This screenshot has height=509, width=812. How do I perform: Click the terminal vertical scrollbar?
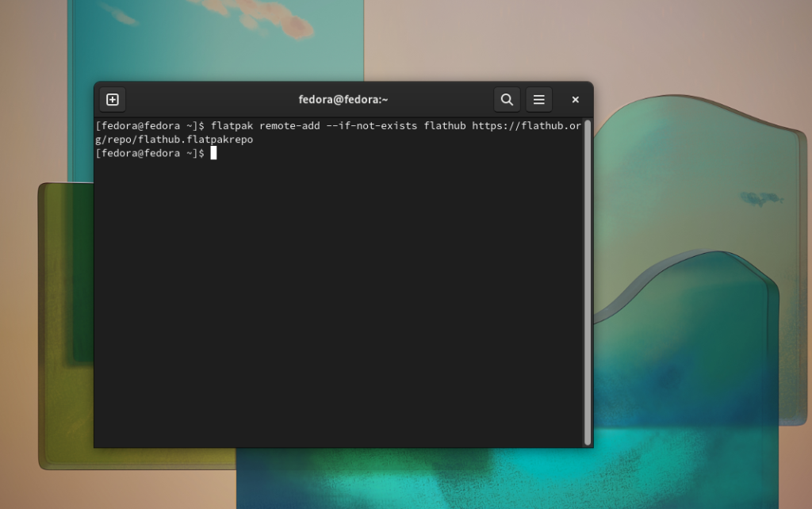pyautogui.click(x=588, y=282)
